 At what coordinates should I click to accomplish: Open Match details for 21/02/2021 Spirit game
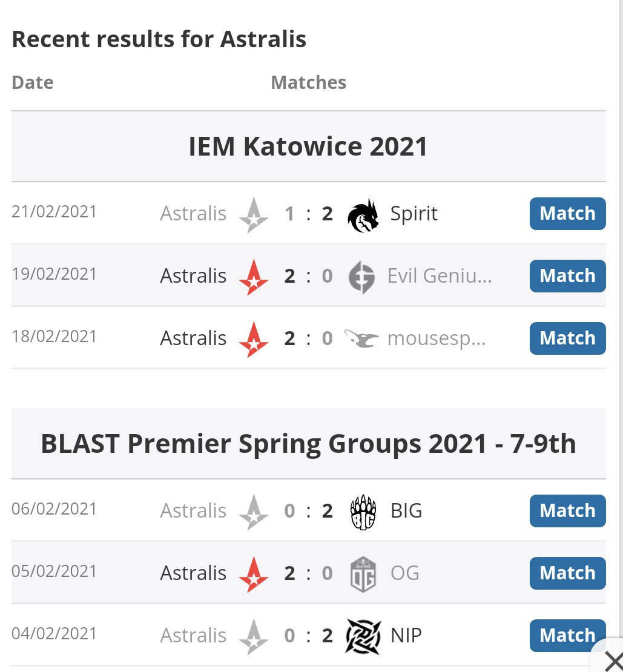coord(567,214)
